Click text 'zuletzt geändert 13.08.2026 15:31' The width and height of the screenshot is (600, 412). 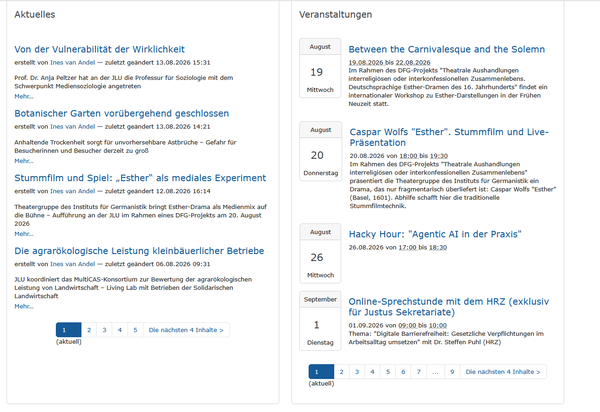click(158, 62)
